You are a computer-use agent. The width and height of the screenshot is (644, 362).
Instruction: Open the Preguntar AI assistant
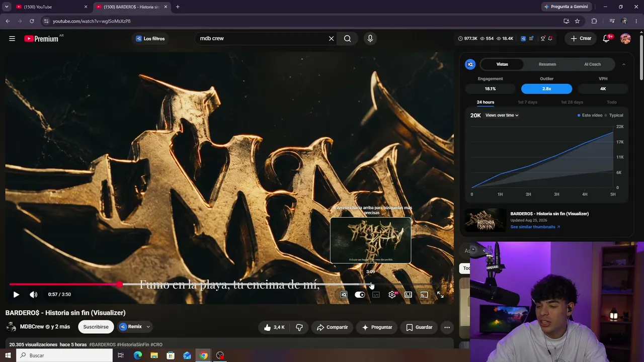[x=377, y=327]
